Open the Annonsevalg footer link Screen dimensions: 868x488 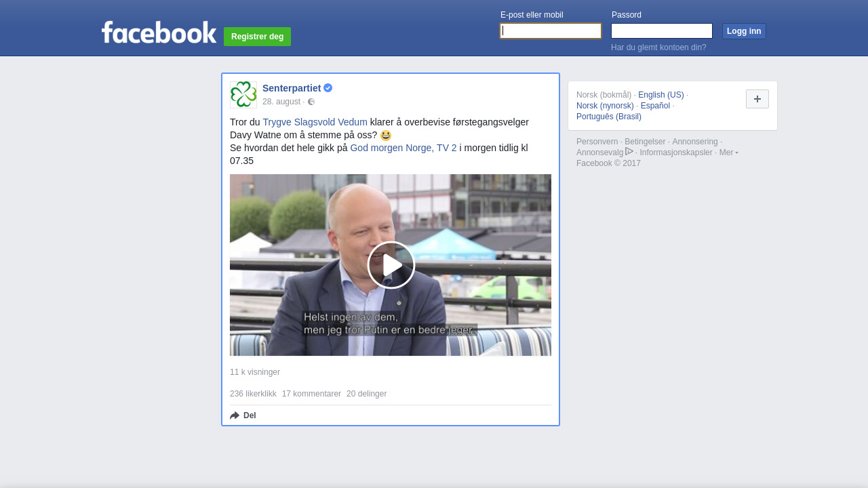[599, 152]
